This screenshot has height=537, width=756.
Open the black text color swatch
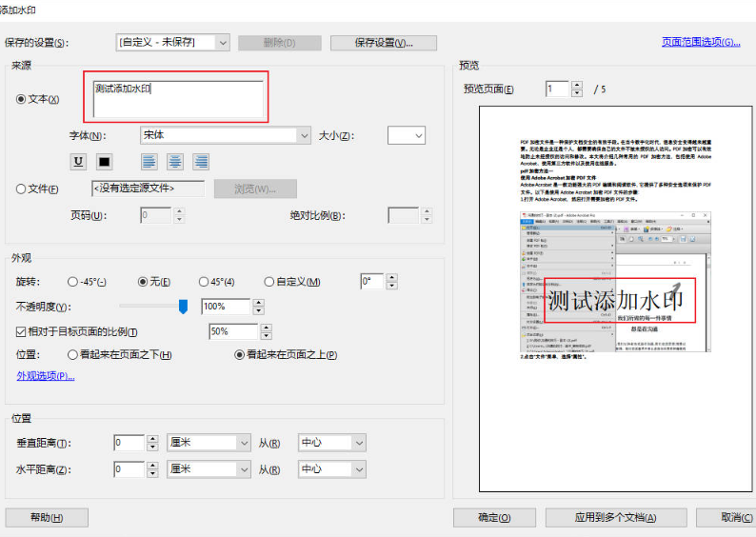pyautogui.click(x=104, y=162)
